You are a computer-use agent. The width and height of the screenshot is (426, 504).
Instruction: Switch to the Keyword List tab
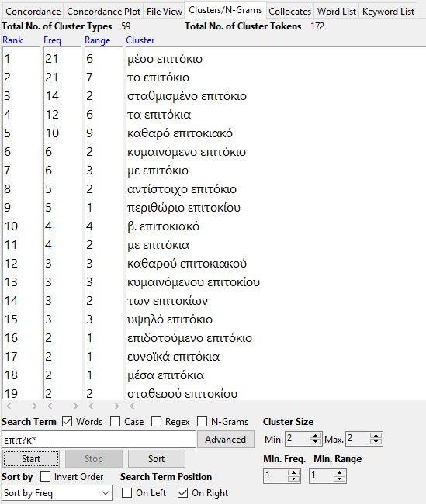point(388,12)
